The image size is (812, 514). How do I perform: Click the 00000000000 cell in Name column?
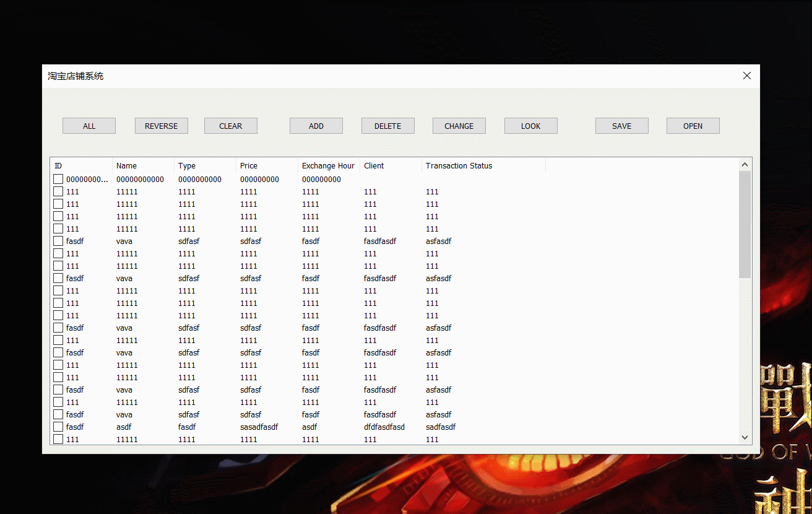[140, 179]
